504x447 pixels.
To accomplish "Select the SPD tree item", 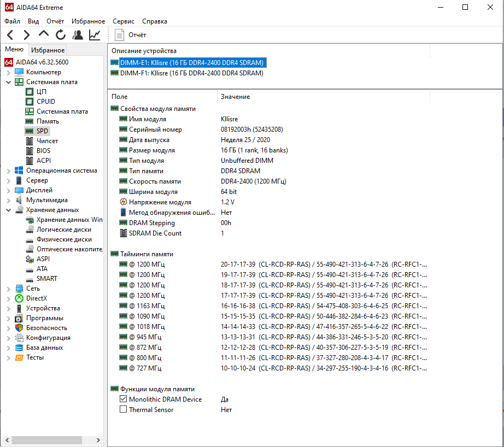I will [42, 131].
